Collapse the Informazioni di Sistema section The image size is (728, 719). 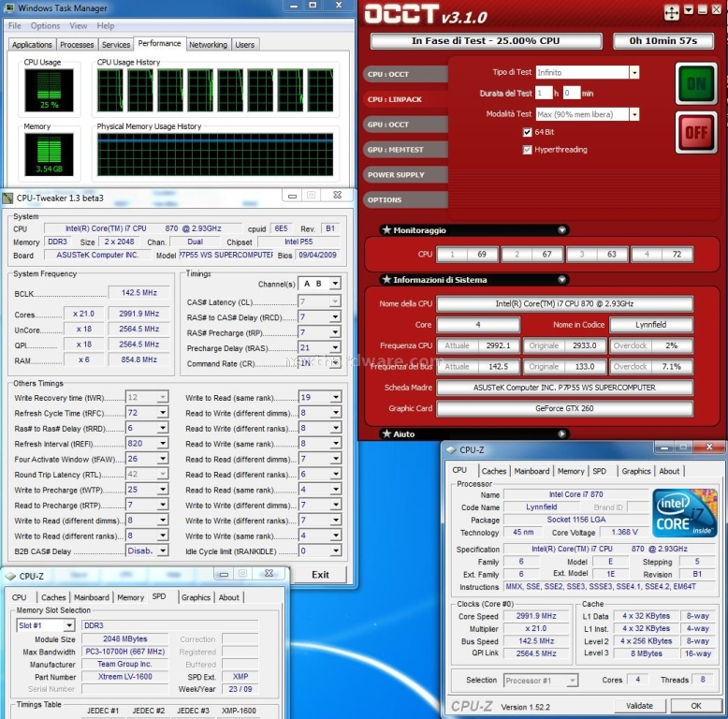coord(561,280)
